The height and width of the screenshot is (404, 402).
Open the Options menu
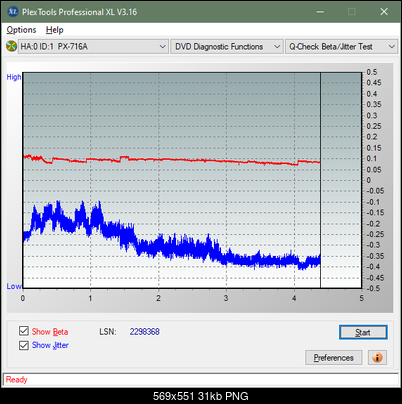coord(21,30)
